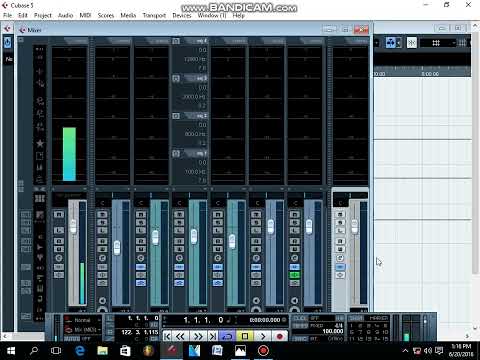Open the grid type dropdown in project toolbar
Screen dimensions: 480x360
tap(438, 43)
